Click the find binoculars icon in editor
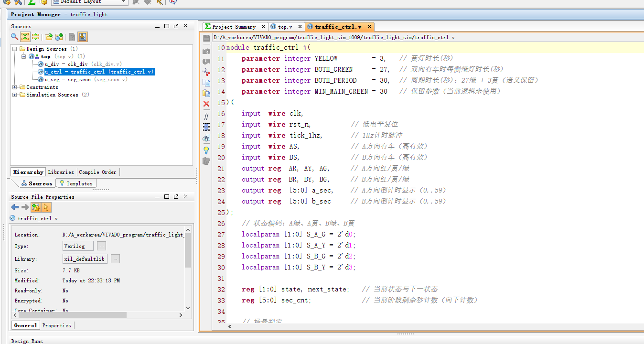The image size is (644, 344). [x=206, y=138]
